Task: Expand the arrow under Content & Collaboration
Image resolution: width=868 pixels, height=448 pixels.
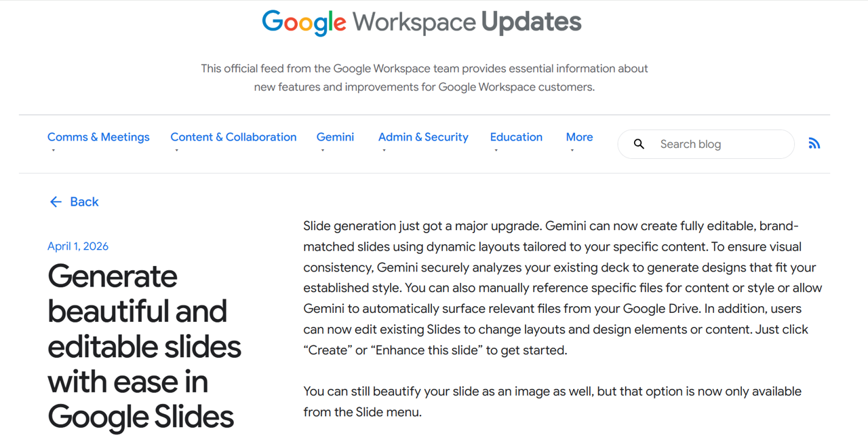Action: tap(176, 151)
